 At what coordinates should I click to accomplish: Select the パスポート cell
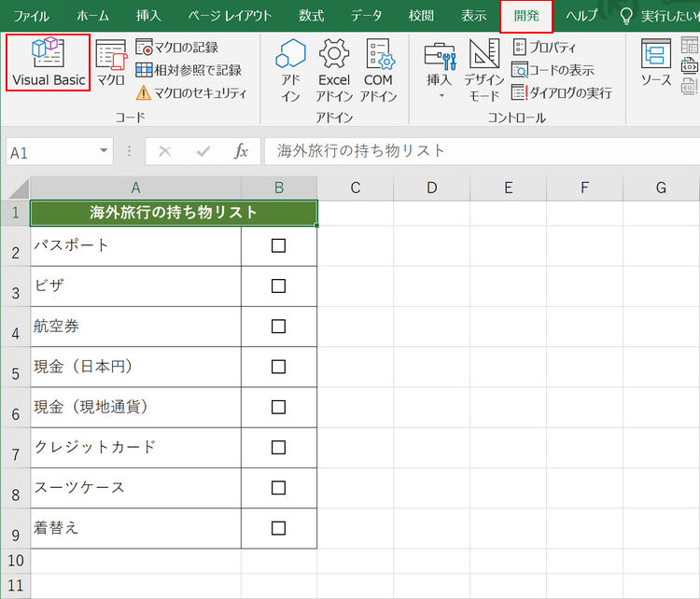[135, 246]
